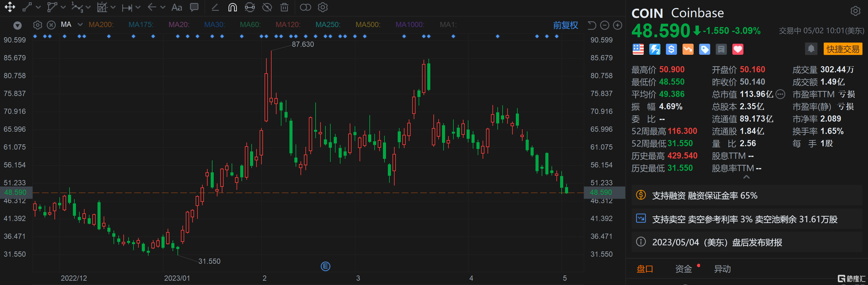Collapse the indicator row with triangle button

click(x=18, y=25)
